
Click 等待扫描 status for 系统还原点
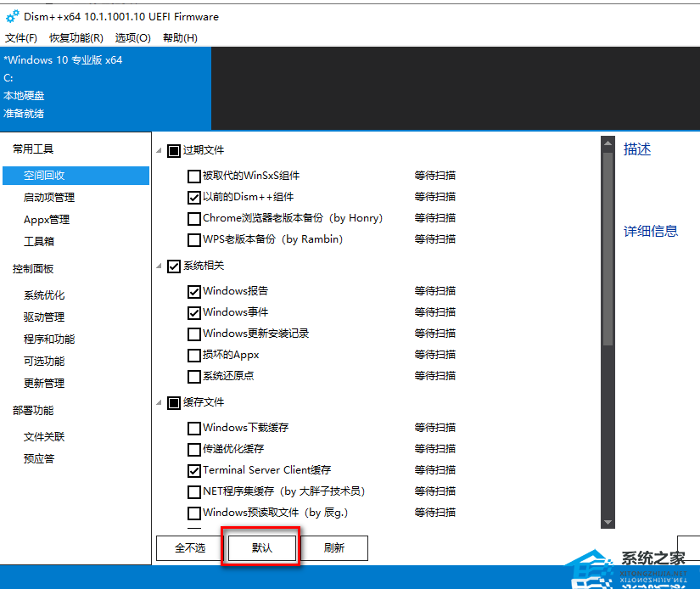pos(434,376)
